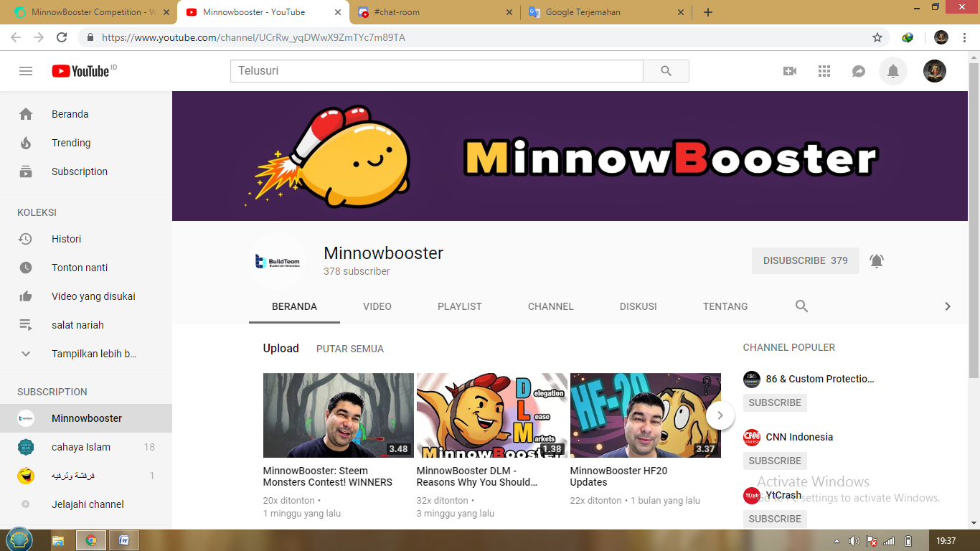Switch to Google Terjemahan browser tab
980x551 pixels.
(607, 12)
